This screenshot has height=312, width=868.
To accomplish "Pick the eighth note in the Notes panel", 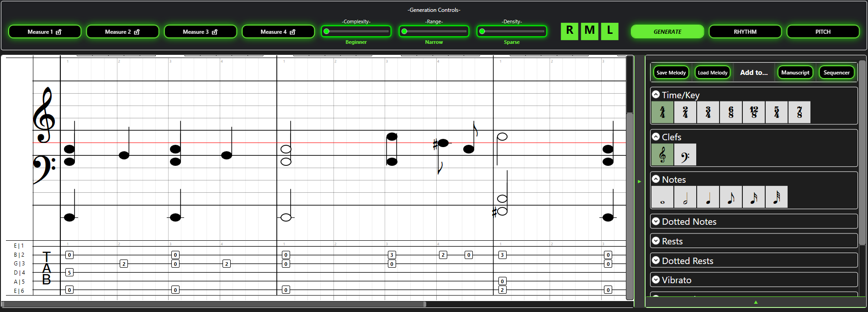I will coord(731,197).
